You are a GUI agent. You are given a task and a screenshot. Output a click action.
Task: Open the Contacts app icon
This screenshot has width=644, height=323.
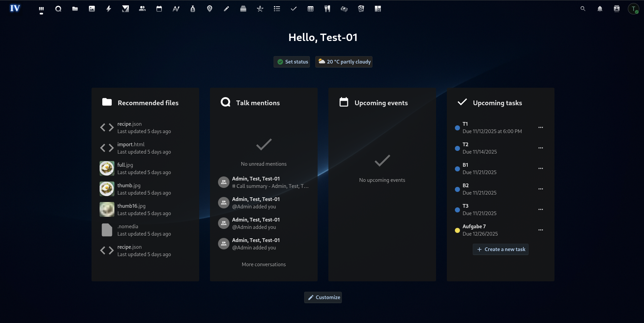coord(142,9)
